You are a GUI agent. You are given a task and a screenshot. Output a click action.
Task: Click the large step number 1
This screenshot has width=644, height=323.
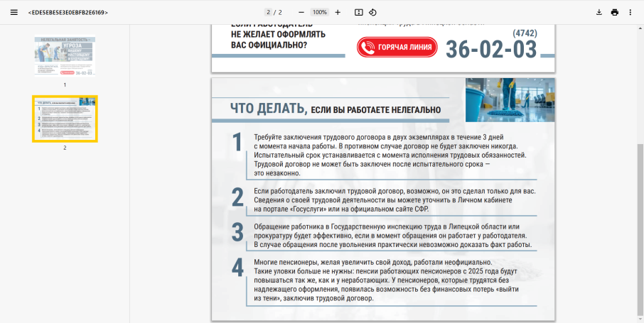[x=237, y=143]
